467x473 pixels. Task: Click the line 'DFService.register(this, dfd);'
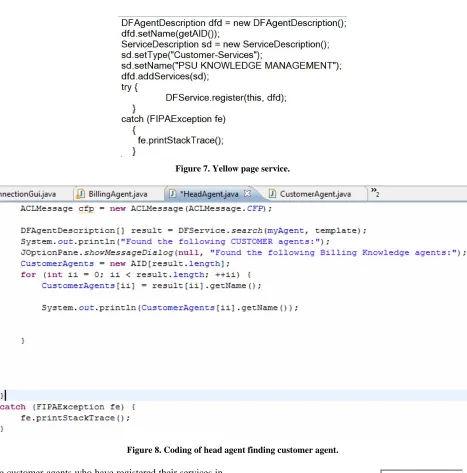pos(226,98)
